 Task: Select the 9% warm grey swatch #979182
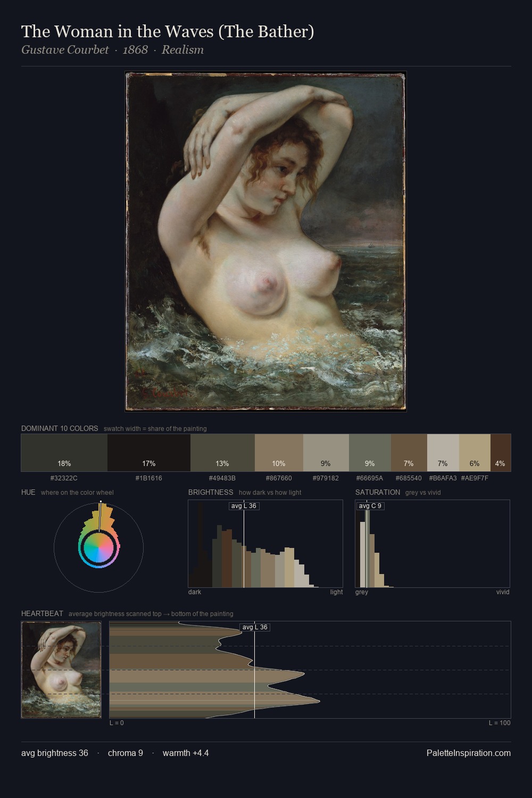pyautogui.click(x=326, y=453)
